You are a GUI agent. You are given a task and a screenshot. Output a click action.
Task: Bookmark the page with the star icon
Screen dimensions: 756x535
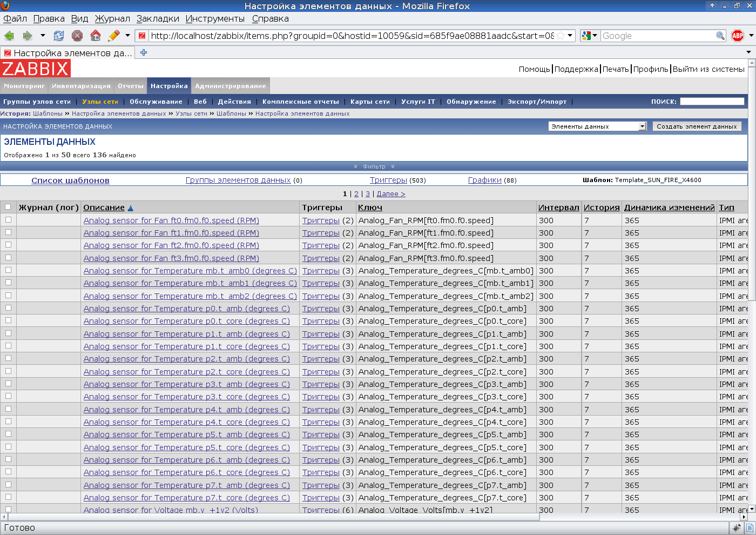[x=561, y=36]
